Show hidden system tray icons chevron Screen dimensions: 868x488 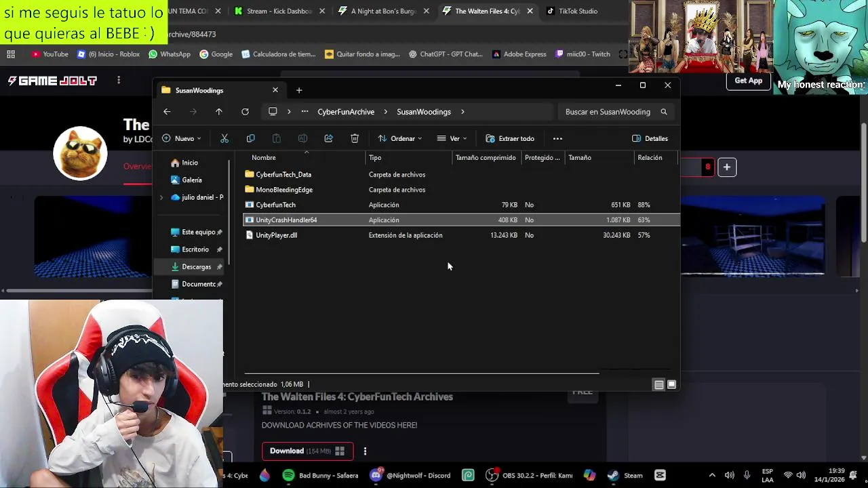pyautogui.click(x=711, y=475)
